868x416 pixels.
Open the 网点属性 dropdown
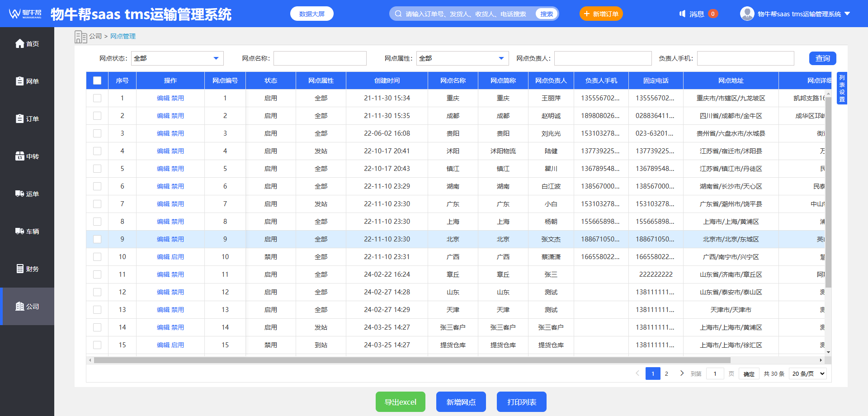pos(462,58)
